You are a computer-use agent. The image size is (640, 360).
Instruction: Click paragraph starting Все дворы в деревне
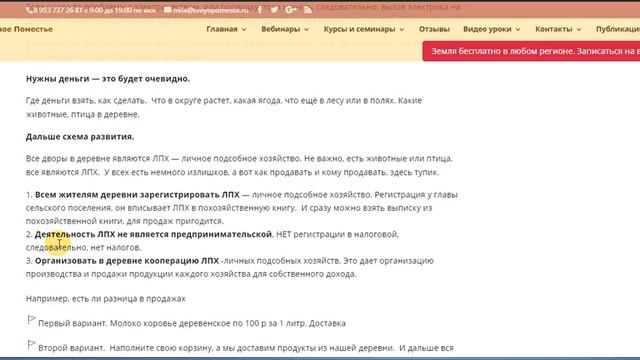point(239,165)
